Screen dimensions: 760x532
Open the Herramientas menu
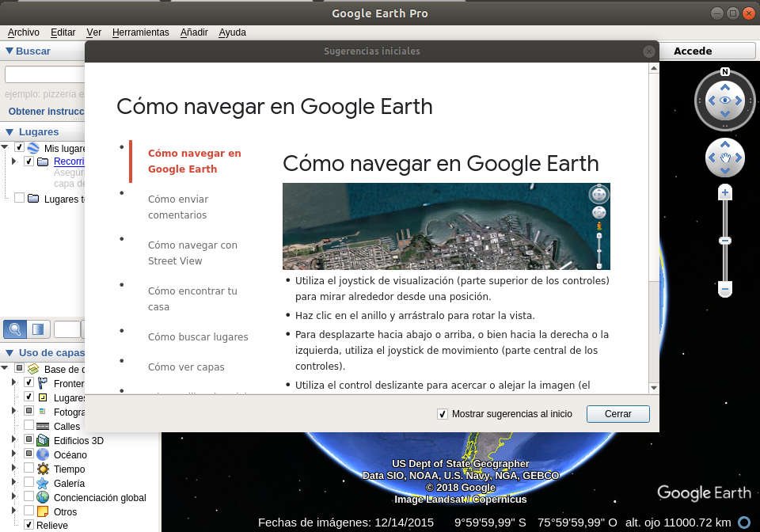tap(141, 32)
